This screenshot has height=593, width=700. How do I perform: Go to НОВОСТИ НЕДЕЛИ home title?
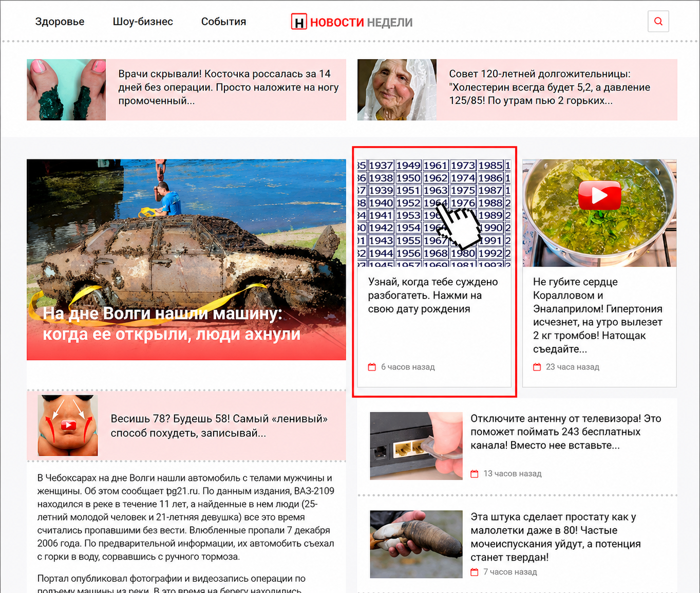pos(361,22)
